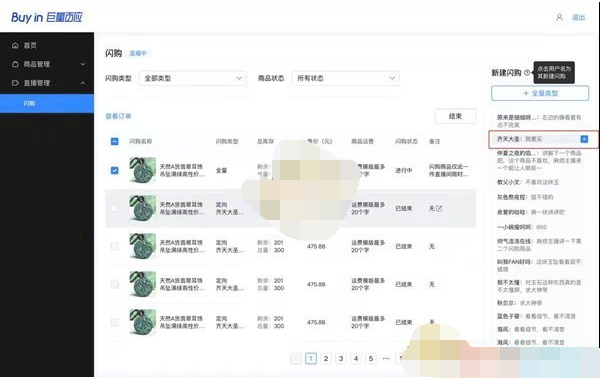The width and height of the screenshot is (600, 378).
Task: Toggle the select-all checkbox in table header
Action: click(114, 142)
